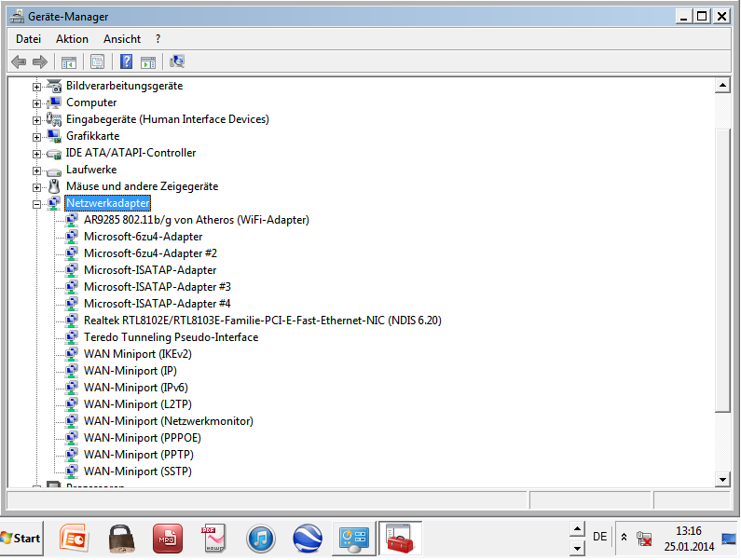This screenshot has width=741, height=560.
Task: Select the first Microsoft-6zu4-Adapter entry
Action: 144,237
